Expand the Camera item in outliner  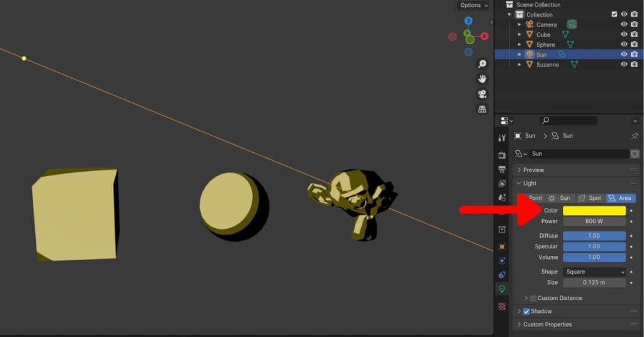(519, 25)
